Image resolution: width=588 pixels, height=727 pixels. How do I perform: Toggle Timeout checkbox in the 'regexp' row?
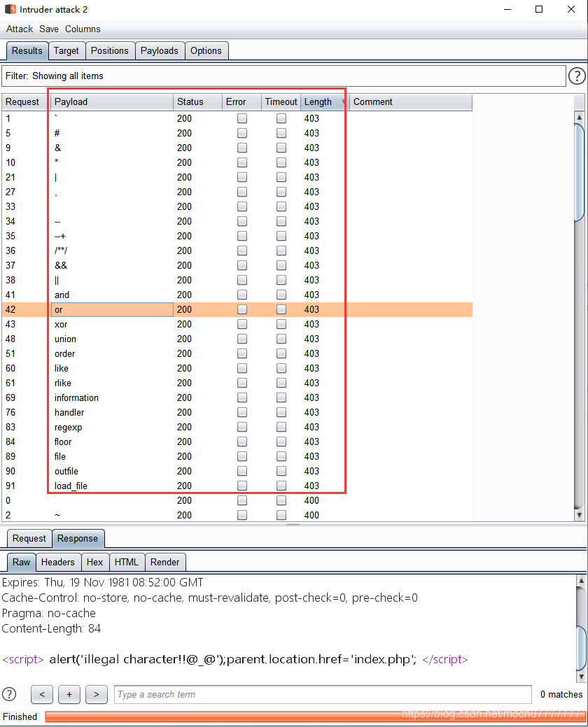click(x=281, y=427)
